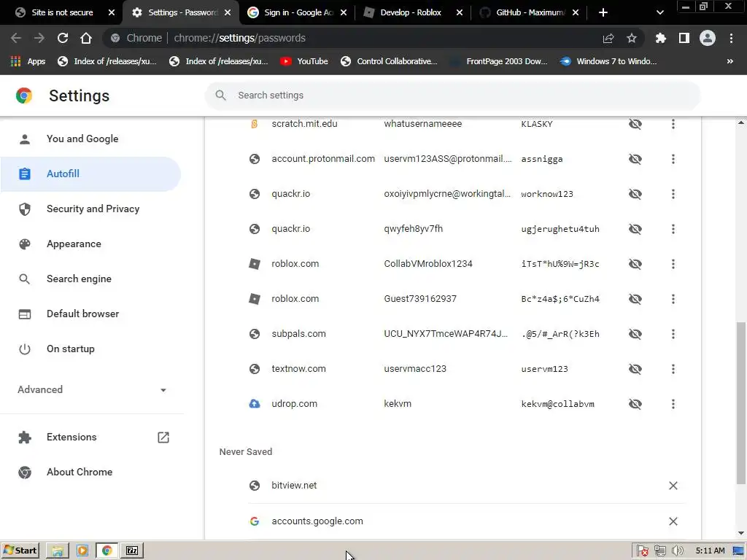Open Default browser settings
The width and height of the screenshot is (747, 560).
point(90,314)
